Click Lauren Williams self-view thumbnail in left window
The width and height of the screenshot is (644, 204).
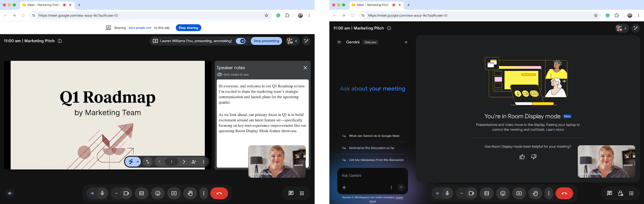277,161
